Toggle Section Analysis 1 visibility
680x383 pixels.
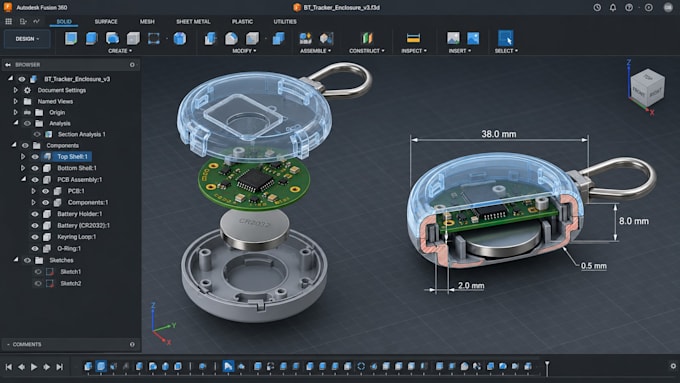(x=37, y=134)
